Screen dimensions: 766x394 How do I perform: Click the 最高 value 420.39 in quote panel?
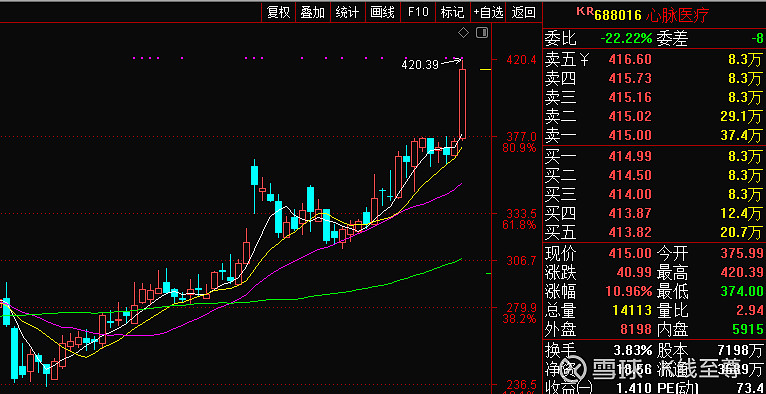pyautogui.click(x=742, y=273)
